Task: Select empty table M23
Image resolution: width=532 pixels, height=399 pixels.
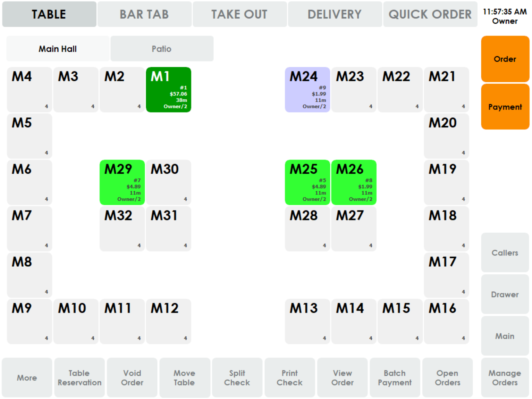Action: point(354,90)
